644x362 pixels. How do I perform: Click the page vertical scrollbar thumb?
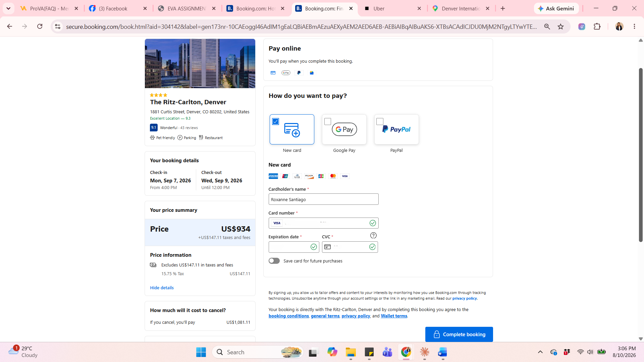pyautogui.click(x=641, y=154)
